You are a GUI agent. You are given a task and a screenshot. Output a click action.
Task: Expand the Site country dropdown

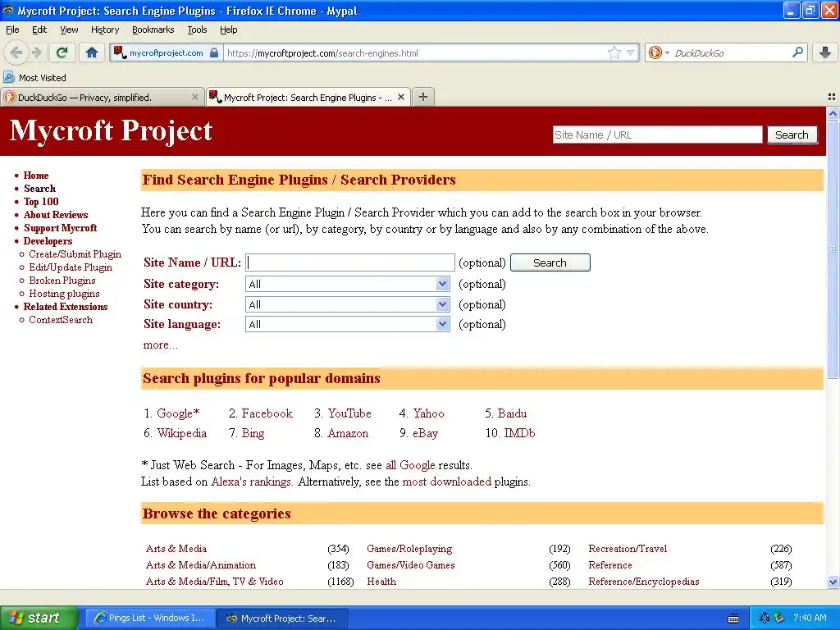pos(348,304)
